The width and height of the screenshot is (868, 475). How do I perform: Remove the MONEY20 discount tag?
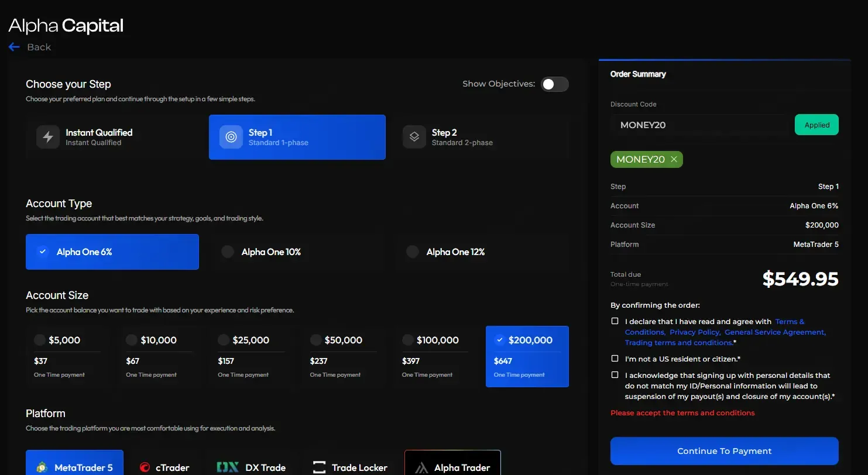[674, 159]
